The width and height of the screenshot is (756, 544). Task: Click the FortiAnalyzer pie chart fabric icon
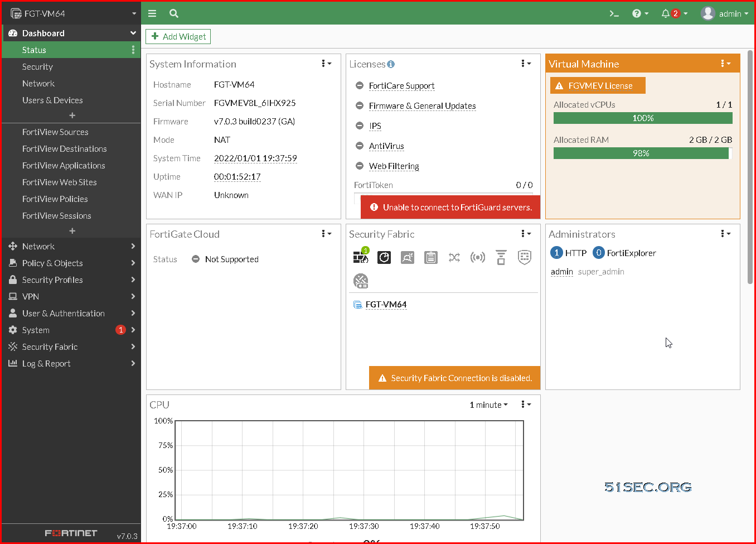384,257
